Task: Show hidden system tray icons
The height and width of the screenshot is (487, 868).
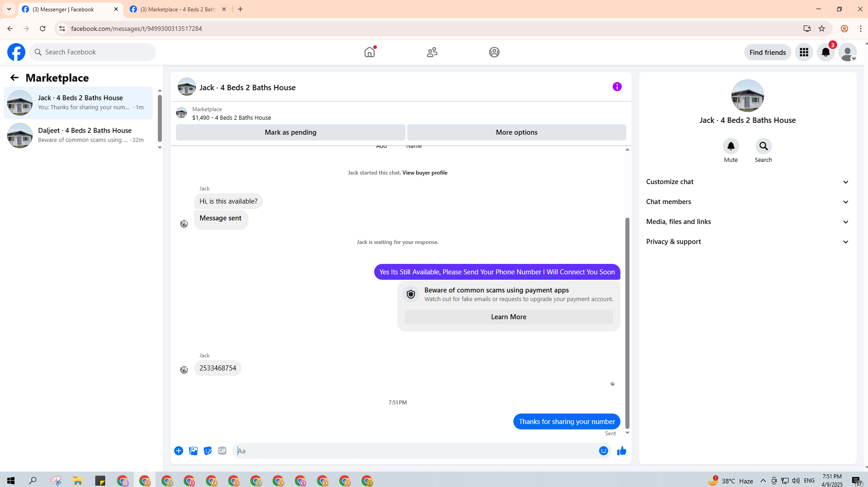Action: point(763,481)
